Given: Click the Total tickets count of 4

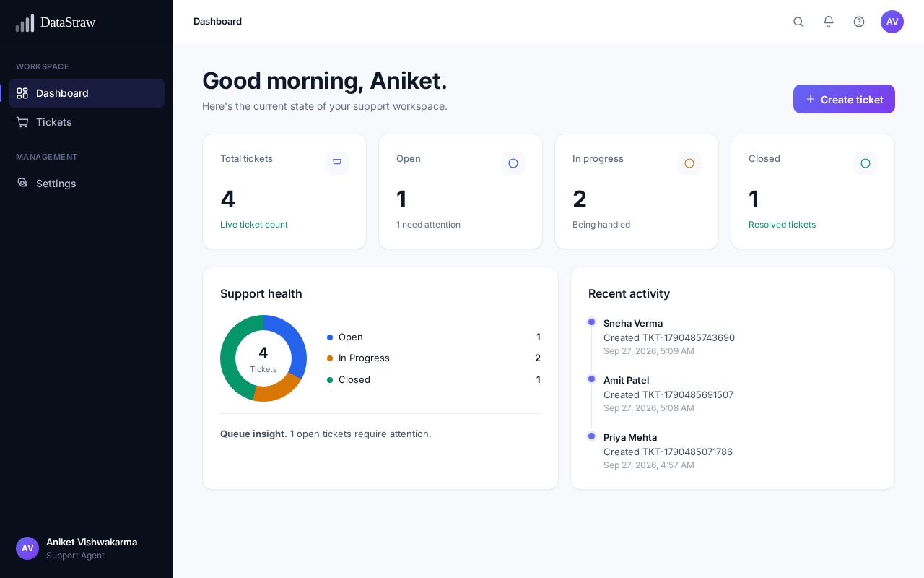Looking at the screenshot, I should tap(228, 199).
